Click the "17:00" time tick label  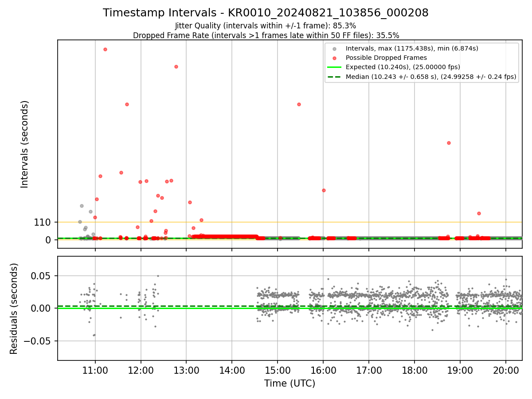369,370
